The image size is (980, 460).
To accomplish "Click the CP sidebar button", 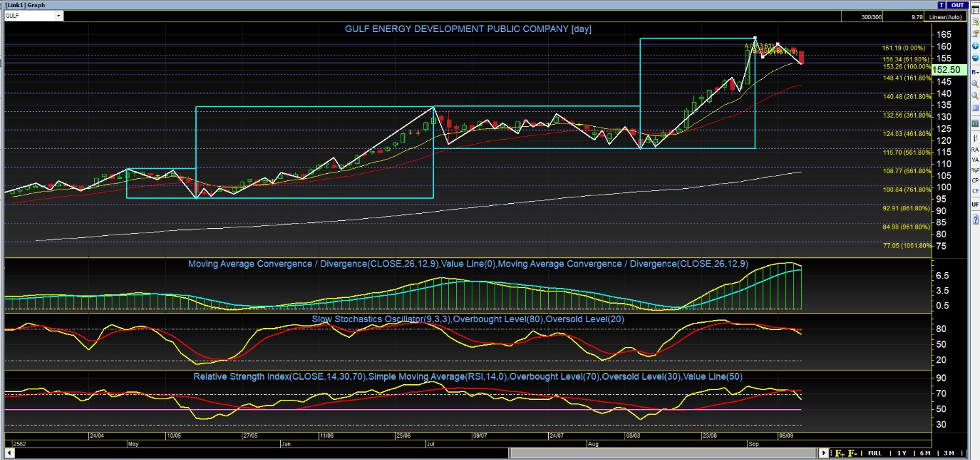I will [x=975, y=180].
